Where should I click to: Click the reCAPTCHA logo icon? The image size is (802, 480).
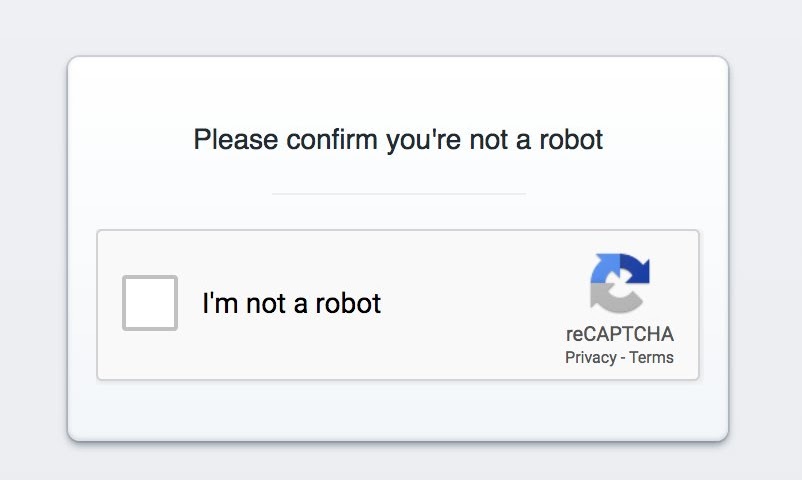[620, 283]
